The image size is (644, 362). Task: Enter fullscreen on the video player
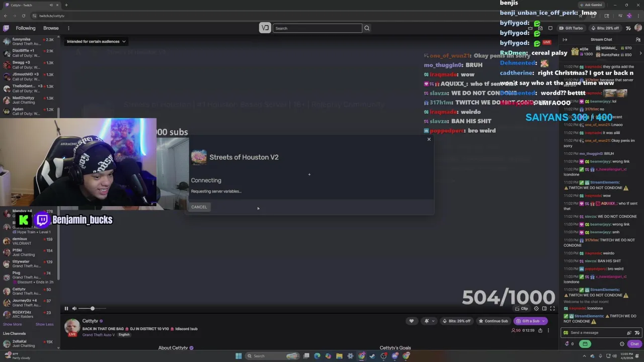point(552,308)
